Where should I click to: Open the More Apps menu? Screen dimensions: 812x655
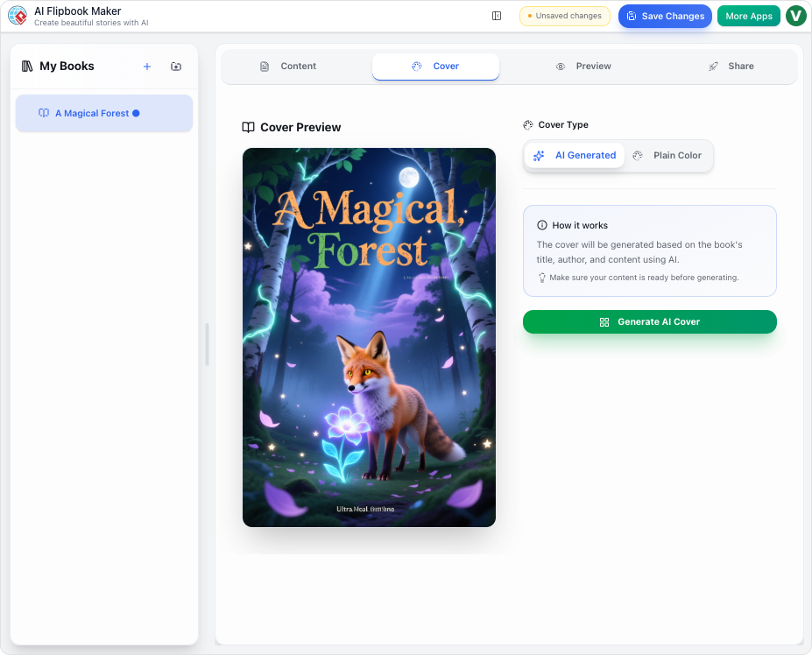click(x=748, y=15)
